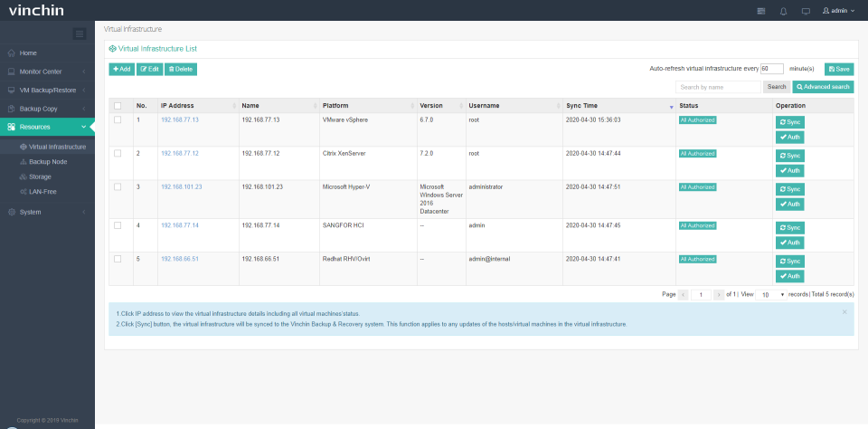Open IP address link 192.168.77.14

point(180,225)
